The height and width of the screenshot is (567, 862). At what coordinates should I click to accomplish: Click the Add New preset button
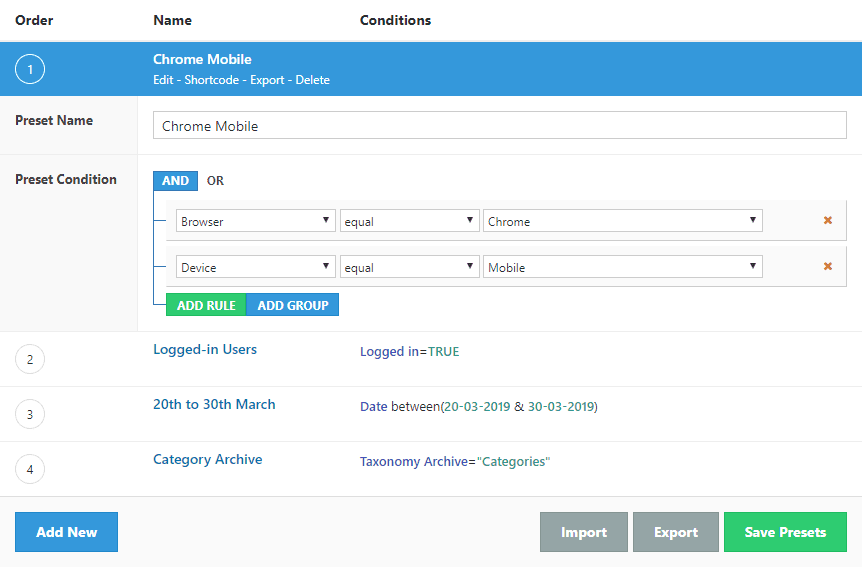click(x=66, y=532)
